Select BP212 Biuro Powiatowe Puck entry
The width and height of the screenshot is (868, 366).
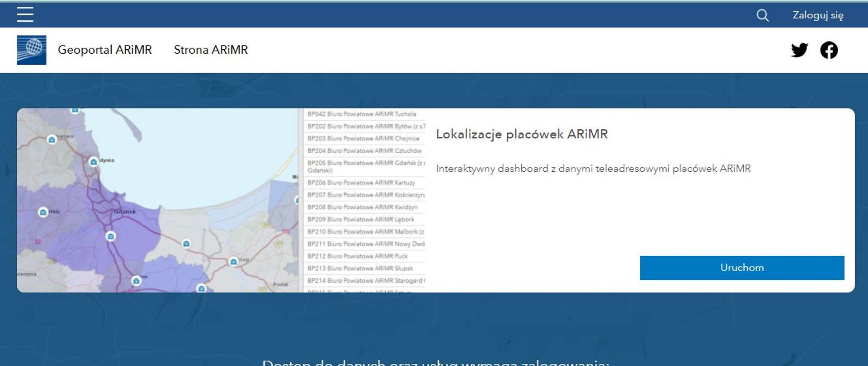[357, 256]
